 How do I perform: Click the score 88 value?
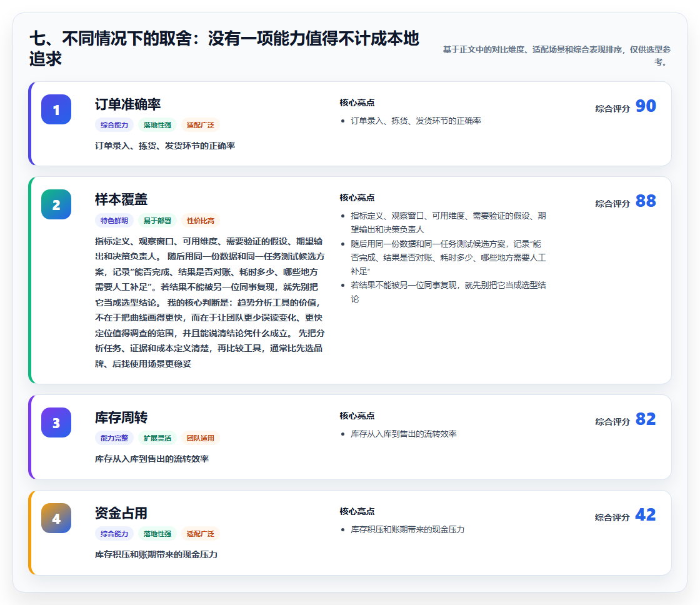point(646,201)
